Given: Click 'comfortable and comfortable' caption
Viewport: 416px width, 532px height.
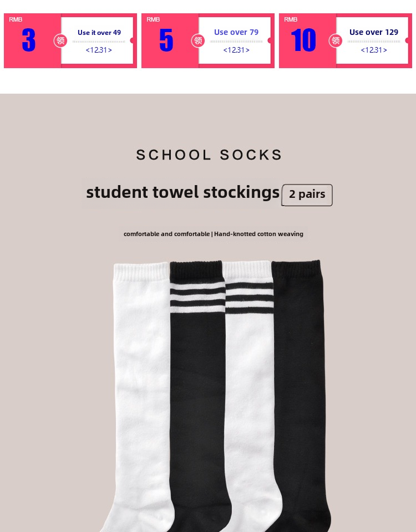Looking at the screenshot, I should 166,234.
